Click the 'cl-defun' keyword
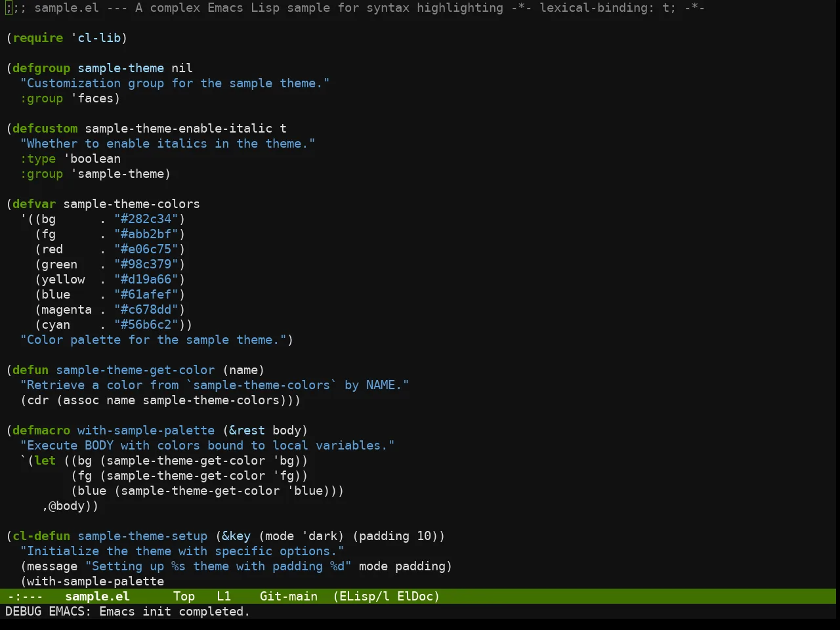The height and width of the screenshot is (630, 840). coord(41,536)
